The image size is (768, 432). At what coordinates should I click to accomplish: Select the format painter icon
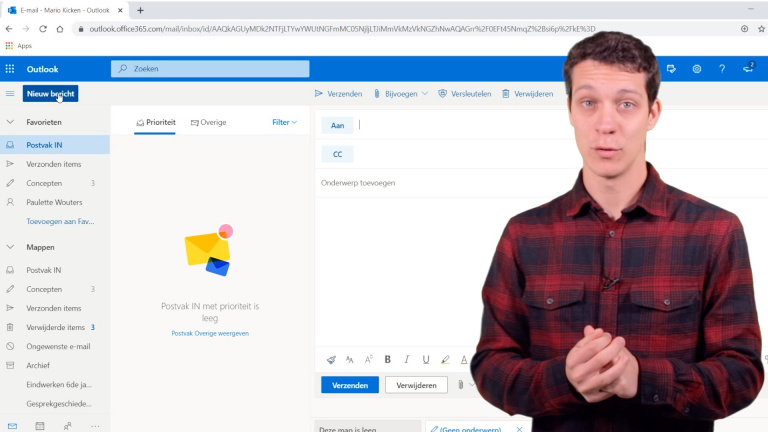331,360
